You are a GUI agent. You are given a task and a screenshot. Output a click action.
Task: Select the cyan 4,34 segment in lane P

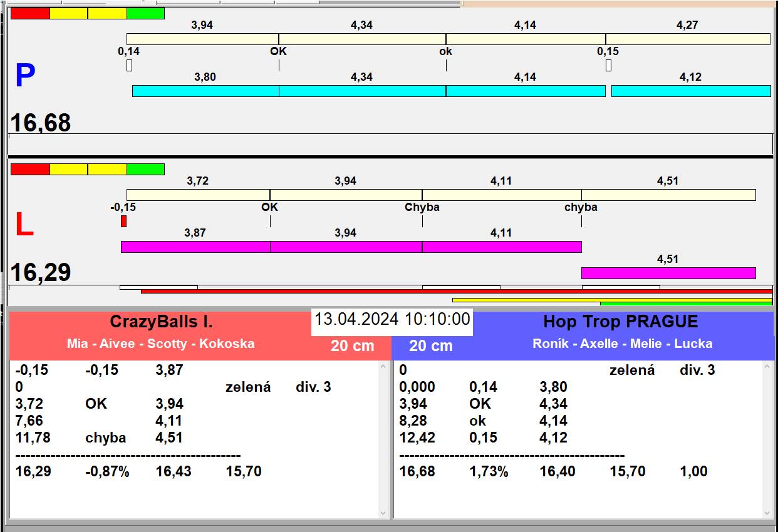tap(362, 91)
